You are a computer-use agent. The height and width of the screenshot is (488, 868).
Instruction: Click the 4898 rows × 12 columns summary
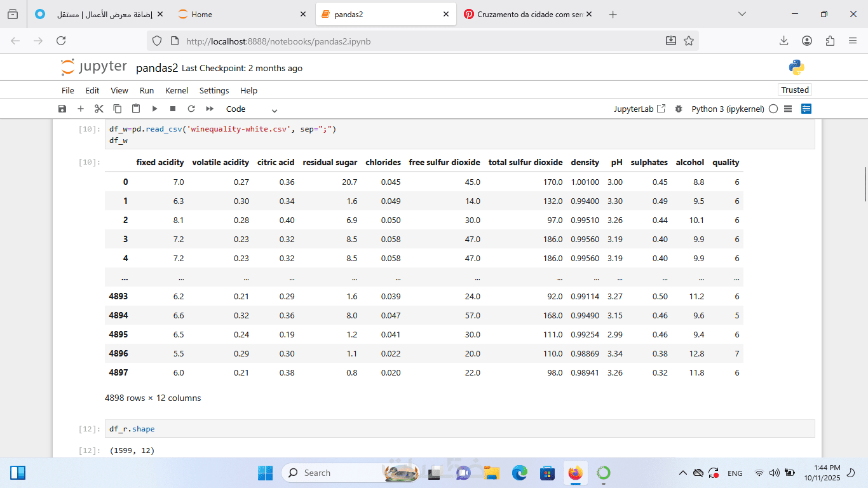(153, 398)
